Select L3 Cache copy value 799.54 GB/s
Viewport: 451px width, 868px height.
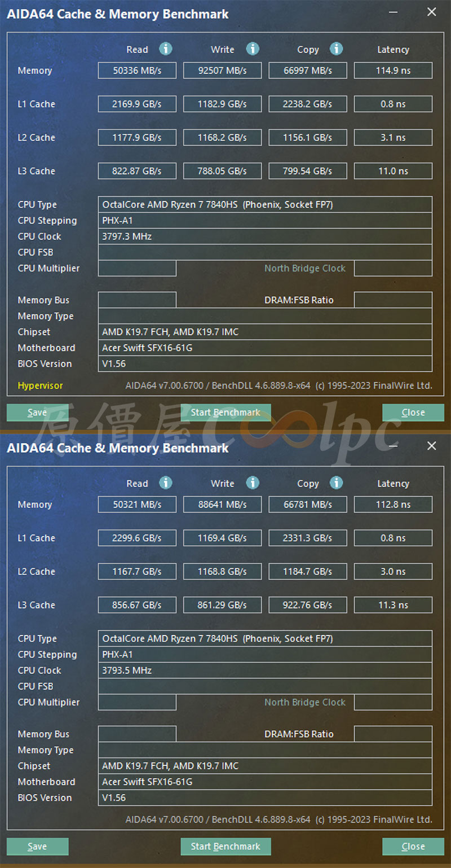308,171
